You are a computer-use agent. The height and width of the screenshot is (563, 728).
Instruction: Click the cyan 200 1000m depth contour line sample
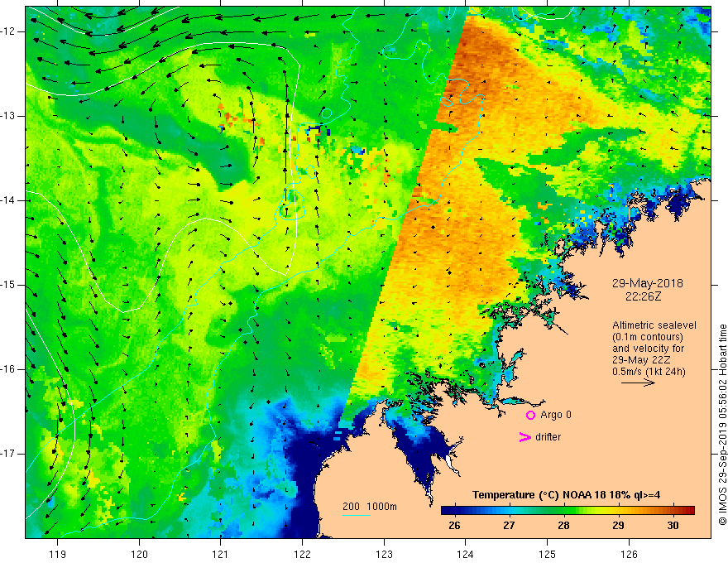(x=356, y=515)
